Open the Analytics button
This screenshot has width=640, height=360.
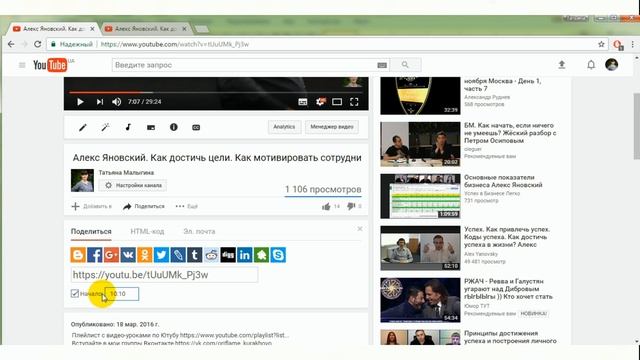(x=284, y=127)
